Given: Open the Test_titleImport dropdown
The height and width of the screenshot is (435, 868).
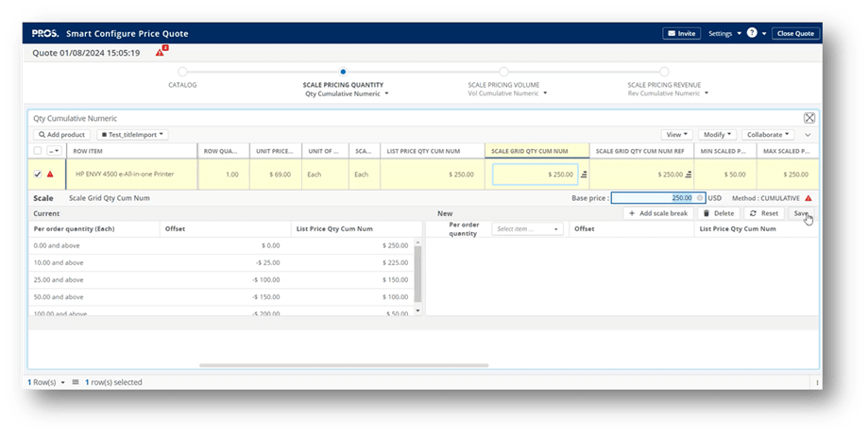Looking at the screenshot, I should coord(133,134).
